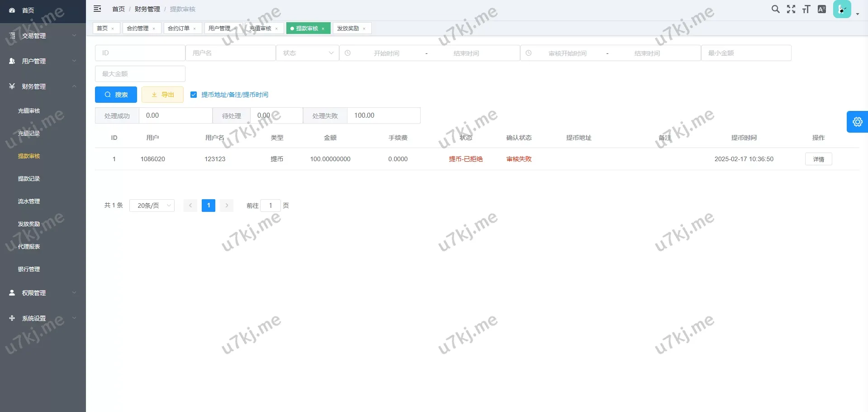Open 提款记录 in the sidebar
This screenshot has height=412, width=868.
click(29, 179)
